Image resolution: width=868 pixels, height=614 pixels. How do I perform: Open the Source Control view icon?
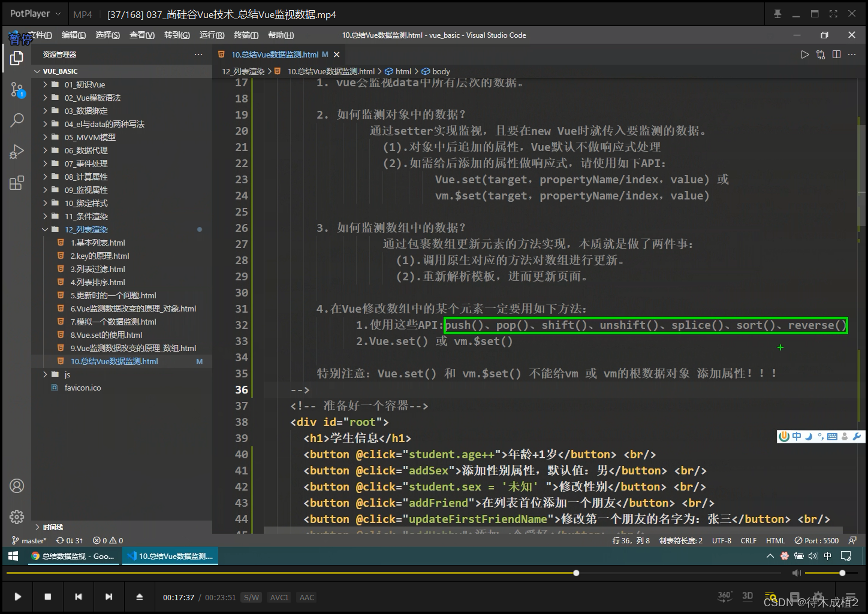point(17,90)
